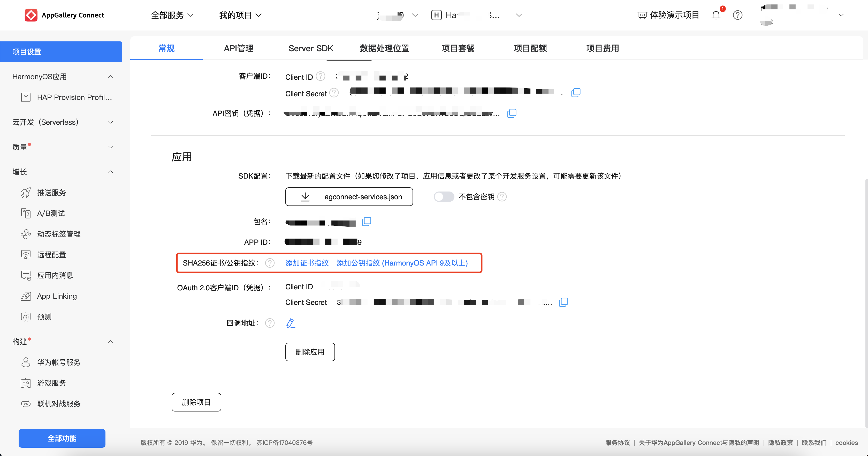Click the 添加证书指纹 link
Screen dimensions: 868x456
click(x=307, y=263)
